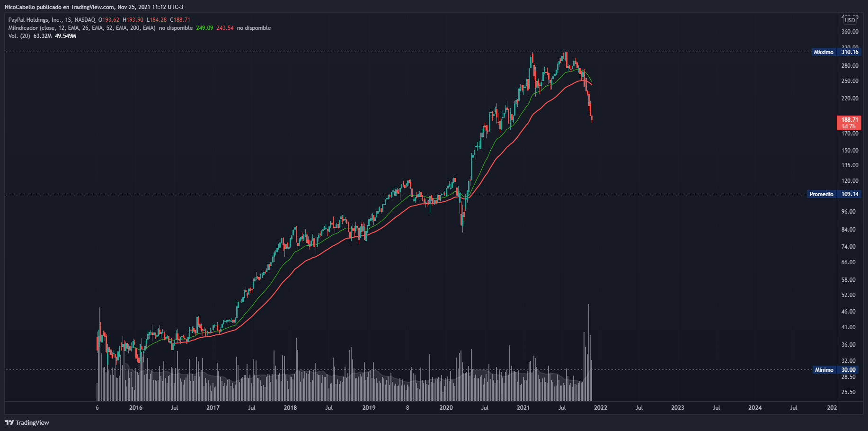The width and height of the screenshot is (868, 431).
Task: Click the volume value 63.32M
Action: tap(43, 36)
